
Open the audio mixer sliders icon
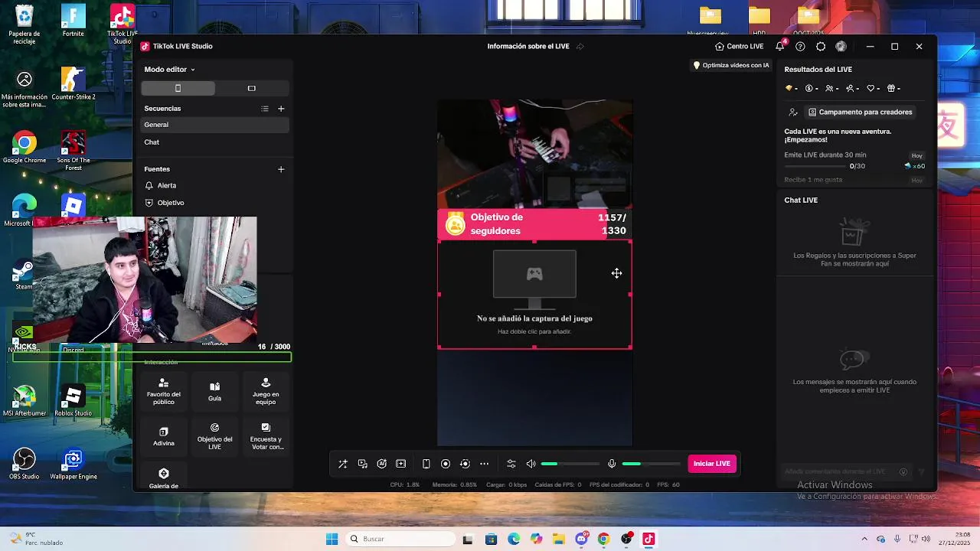[x=511, y=464]
